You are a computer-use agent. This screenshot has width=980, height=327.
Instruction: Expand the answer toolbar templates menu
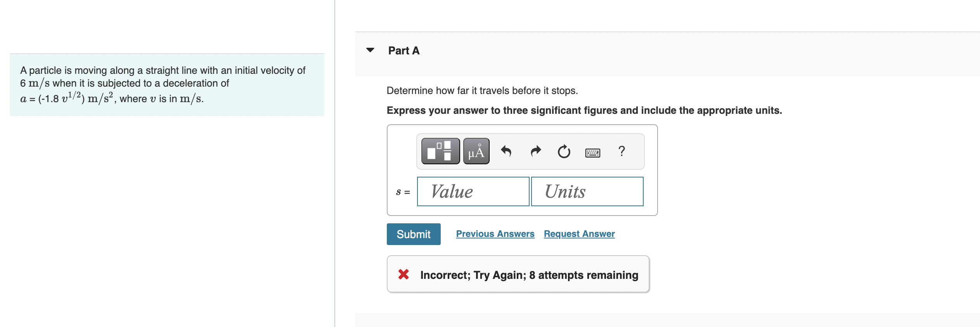pyautogui.click(x=440, y=151)
